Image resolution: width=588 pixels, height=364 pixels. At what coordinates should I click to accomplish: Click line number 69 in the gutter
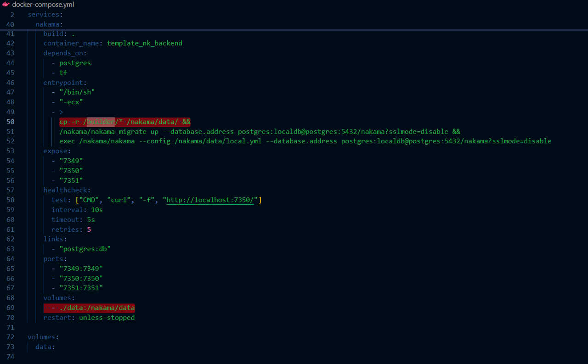(x=10, y=308)
